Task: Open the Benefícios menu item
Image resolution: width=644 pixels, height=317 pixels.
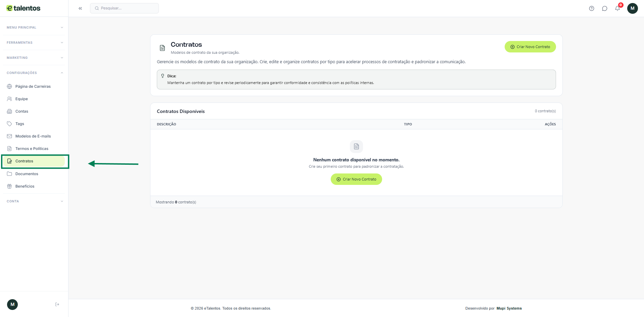Action: pos(25,186)
